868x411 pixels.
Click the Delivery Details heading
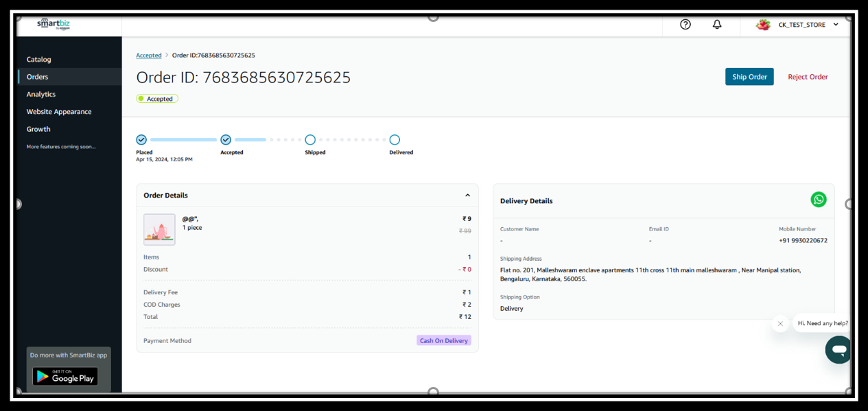pyautogui.click(x=526, y=201)
